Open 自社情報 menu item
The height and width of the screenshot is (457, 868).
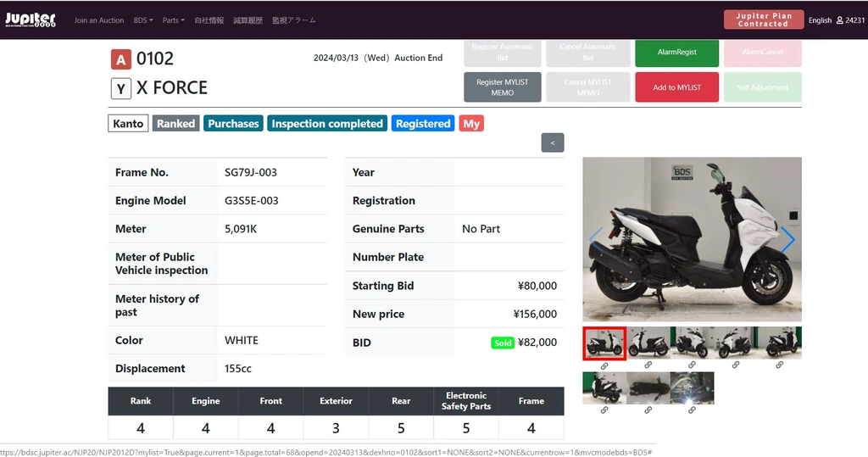click(x=209, y=20)
